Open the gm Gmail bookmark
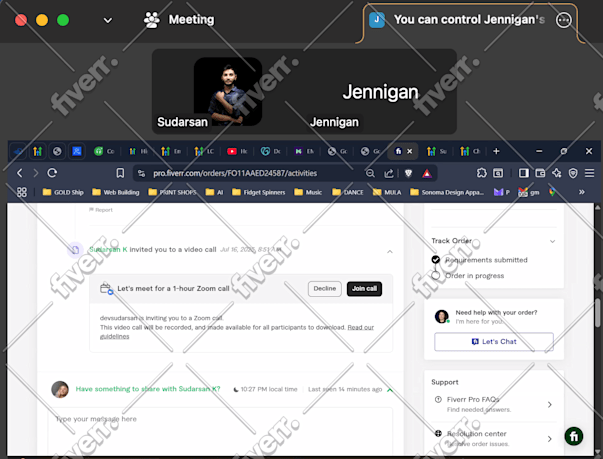This screenshot has height=459, width=603. (x=528, y=192)
